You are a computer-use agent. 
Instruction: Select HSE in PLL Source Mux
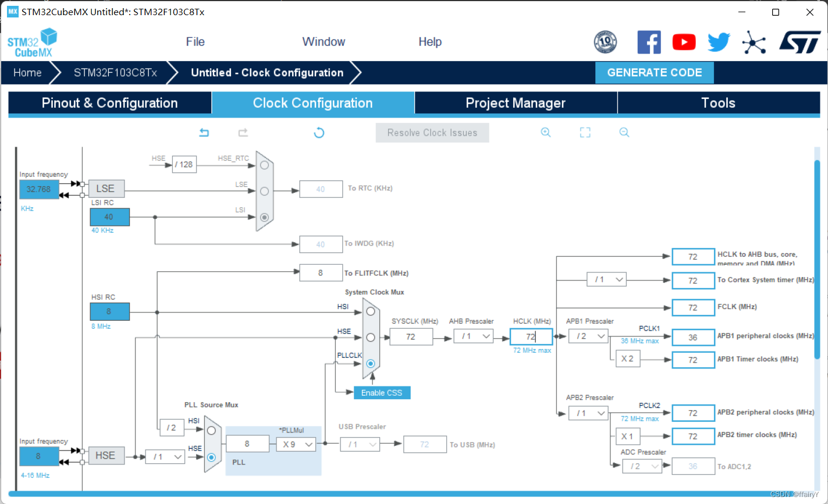click(x=211, y=457)
